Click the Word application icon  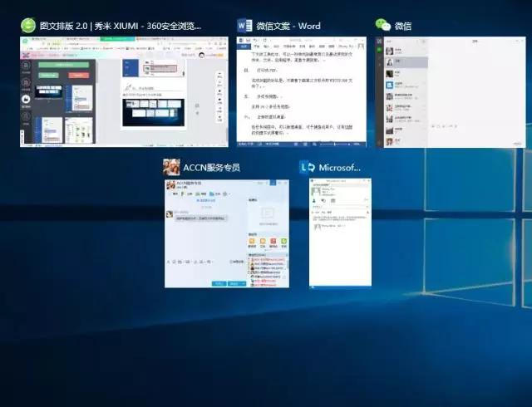244,26
